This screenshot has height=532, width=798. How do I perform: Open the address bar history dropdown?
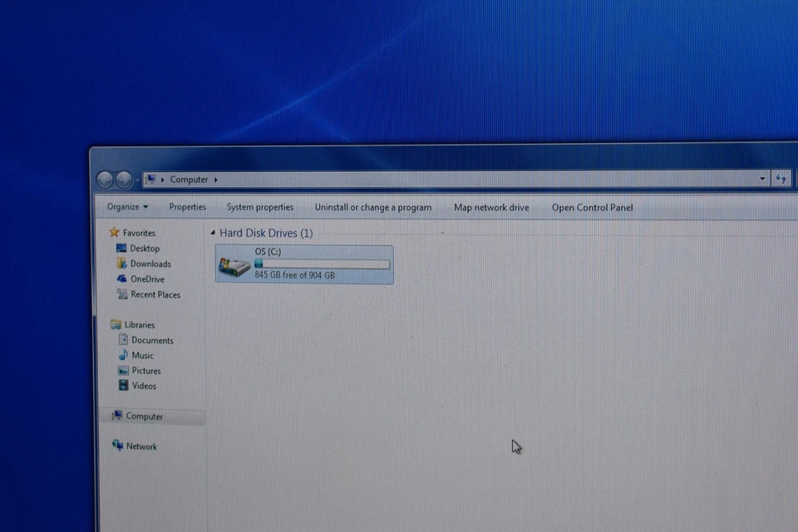(762, 179)
